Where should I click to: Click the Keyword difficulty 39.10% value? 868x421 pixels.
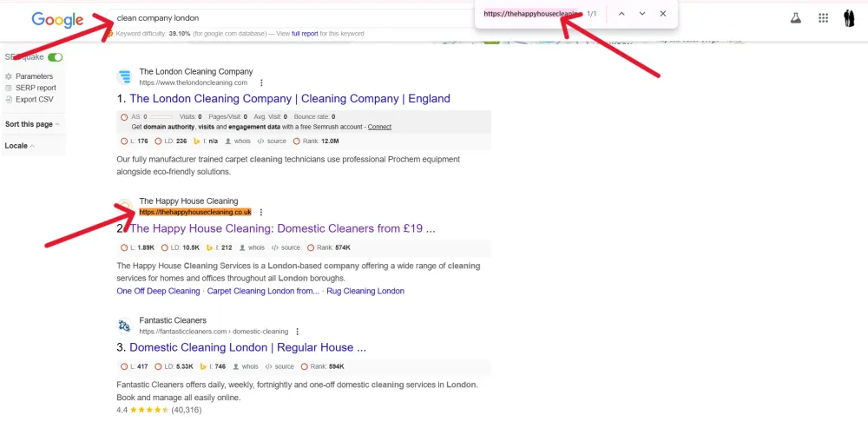point(180,34)
